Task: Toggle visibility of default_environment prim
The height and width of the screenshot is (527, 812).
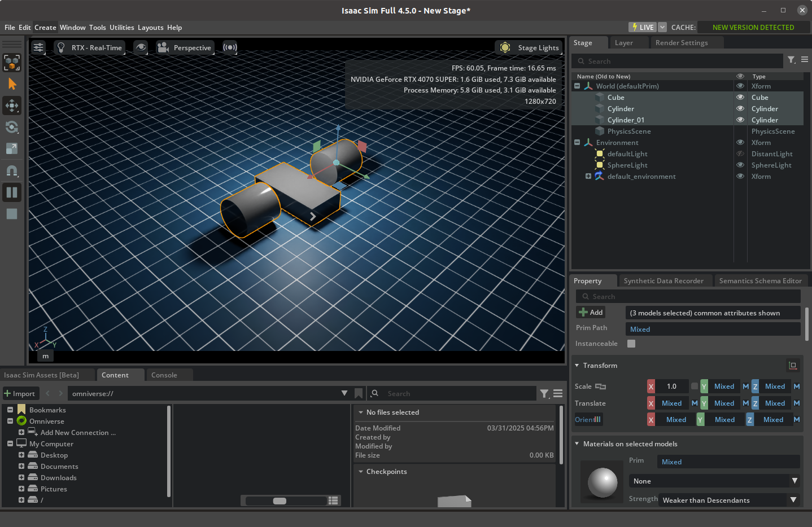Action: (740, 176)
